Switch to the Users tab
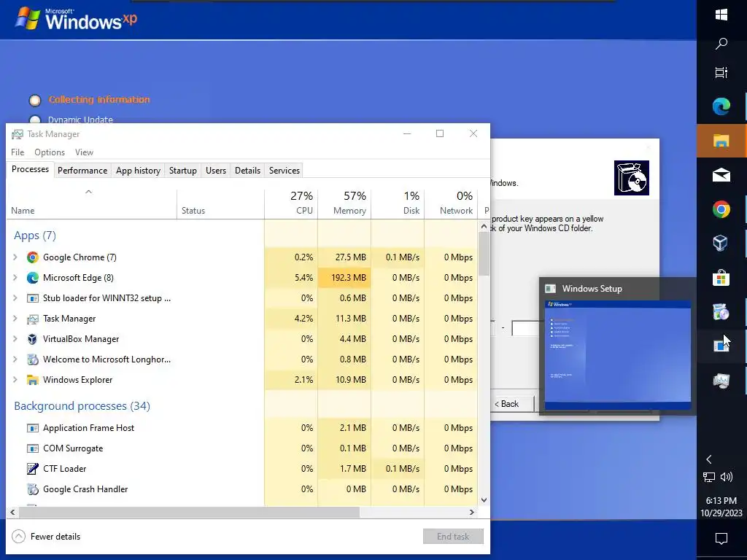This screenshot has width=747, height=560. click(216, 171)
